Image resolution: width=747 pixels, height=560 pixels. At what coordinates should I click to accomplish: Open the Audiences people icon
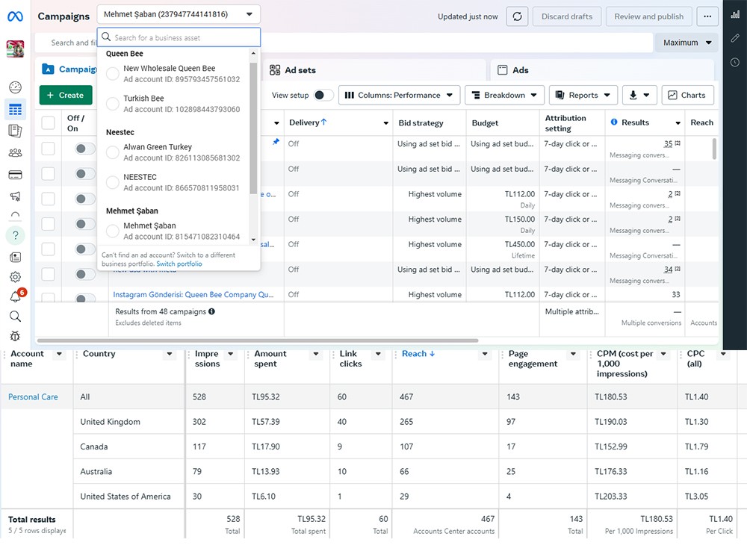[x=15, y=153]
